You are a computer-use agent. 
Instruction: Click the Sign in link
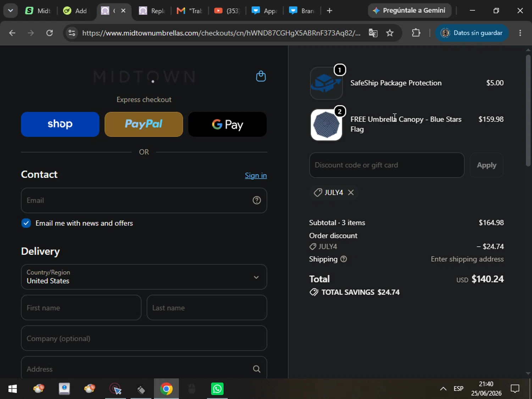pos(256,176)
